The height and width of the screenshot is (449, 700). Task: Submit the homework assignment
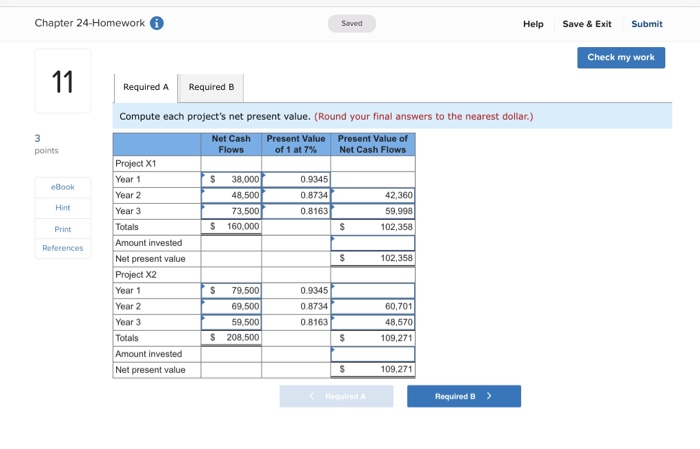pos(646,24)
